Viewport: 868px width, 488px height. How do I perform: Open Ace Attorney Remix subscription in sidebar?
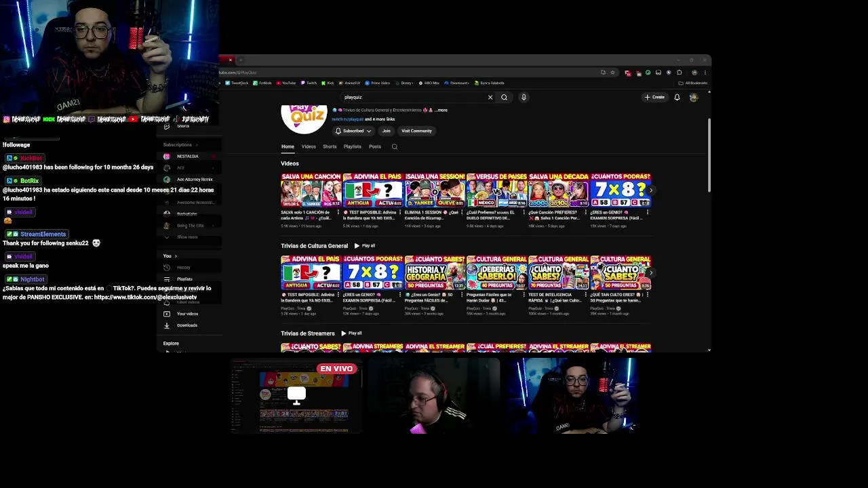coord(189,180)
